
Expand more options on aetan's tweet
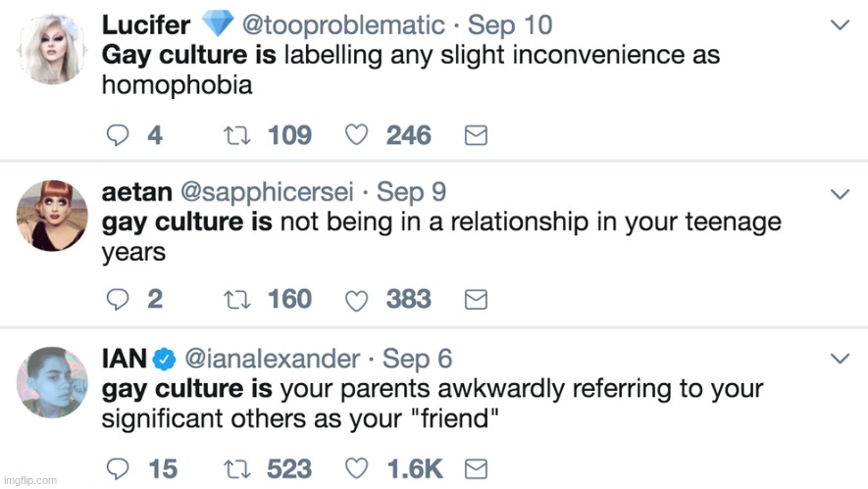click(841, 194)
